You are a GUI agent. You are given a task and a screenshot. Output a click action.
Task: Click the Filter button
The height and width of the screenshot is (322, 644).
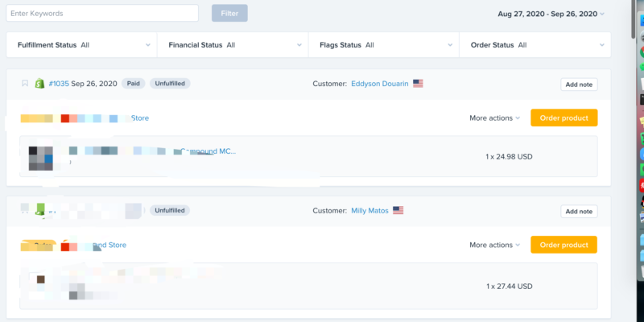tap(229, 14)
